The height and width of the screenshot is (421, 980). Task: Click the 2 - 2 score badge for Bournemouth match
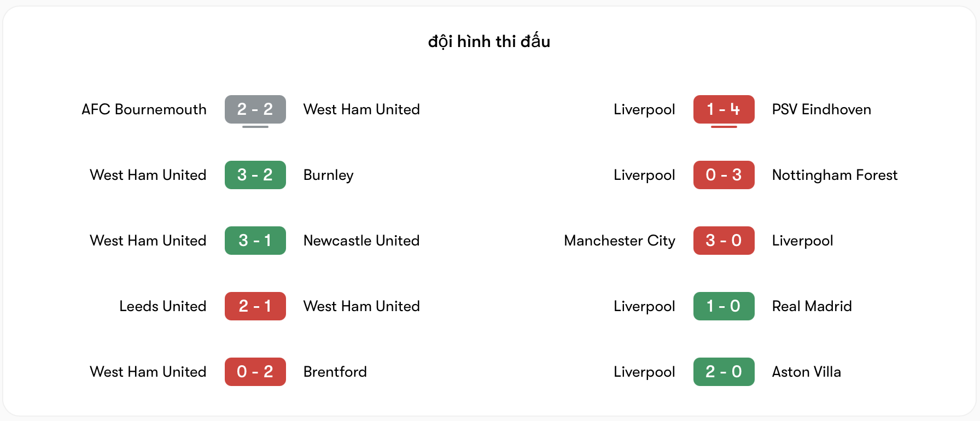tap(255, 109)
